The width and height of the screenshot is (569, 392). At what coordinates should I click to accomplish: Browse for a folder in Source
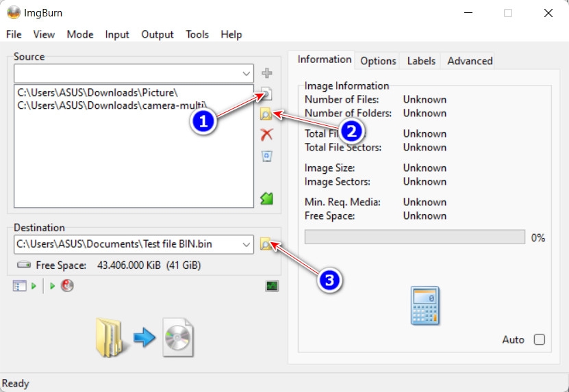tap(266, 114)
